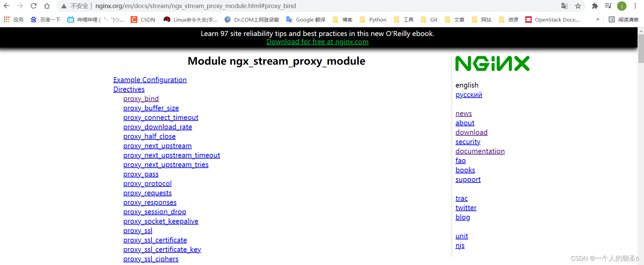Screen dimensions: 644x265
Task: Open the Linux命令大全 bookmark
Action: click(190, 20)
